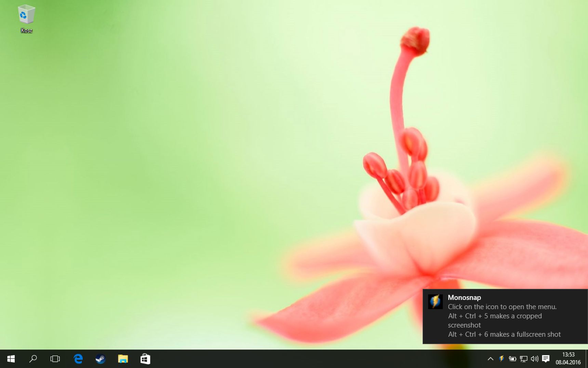Open the Windows Store from the taskbar
This screenshot has height=368, width=588.
pos(145,359)
